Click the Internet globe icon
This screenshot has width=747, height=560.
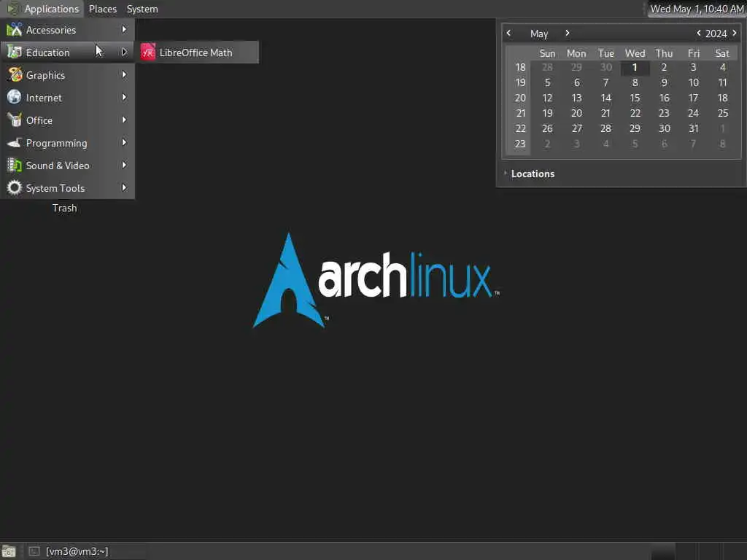click(x=15, y=97)
